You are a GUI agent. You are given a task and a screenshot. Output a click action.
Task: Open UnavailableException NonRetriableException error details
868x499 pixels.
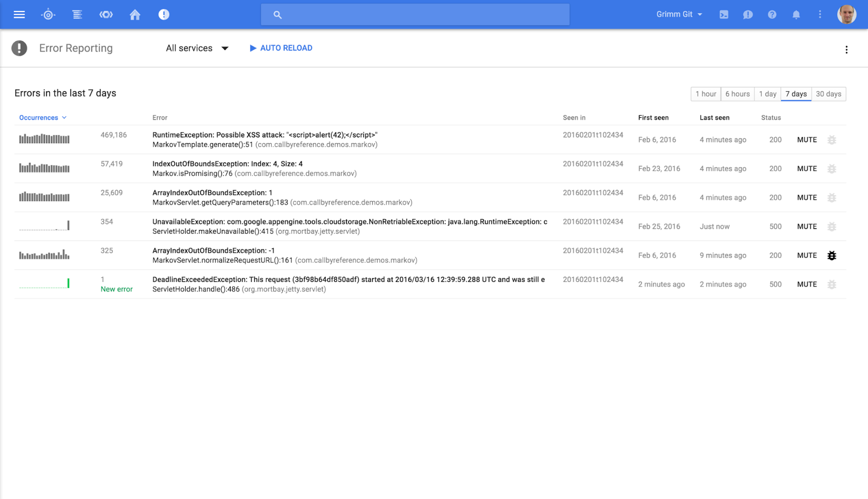tap(350, 222)
